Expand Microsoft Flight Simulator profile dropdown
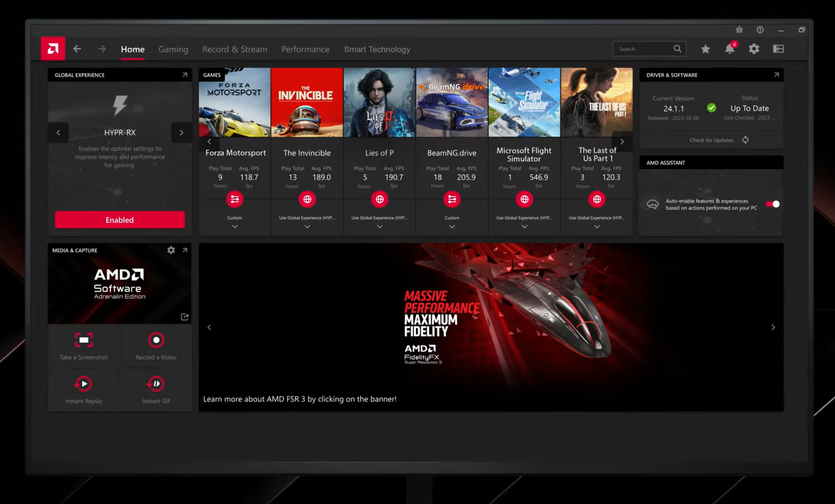The image size is (835, 504). pos(524,227)
